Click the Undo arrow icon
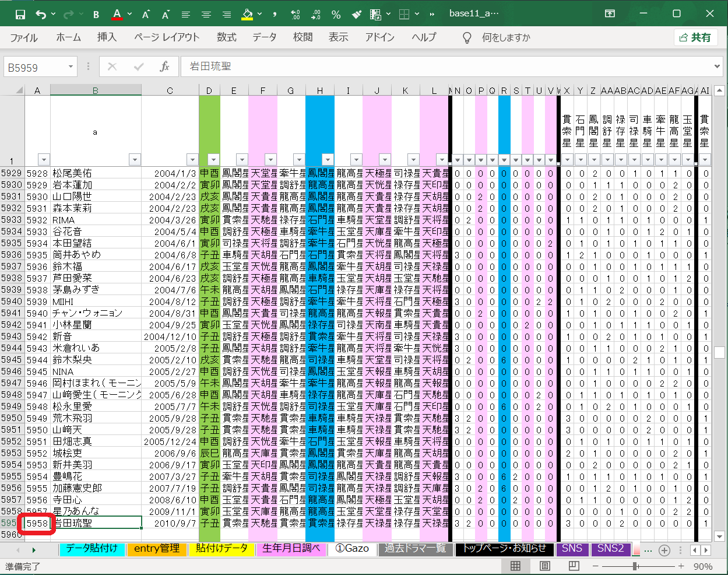 pyautogui.click(x=40, y=14)
